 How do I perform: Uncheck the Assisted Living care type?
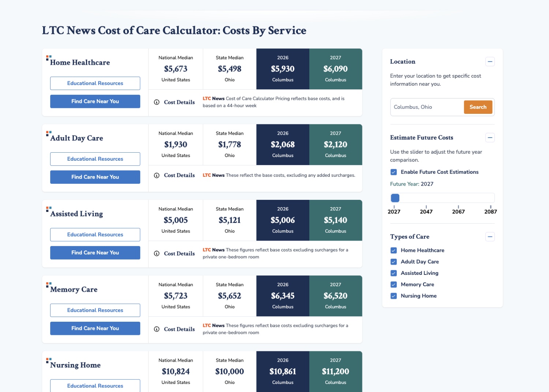tap(394, 273)
